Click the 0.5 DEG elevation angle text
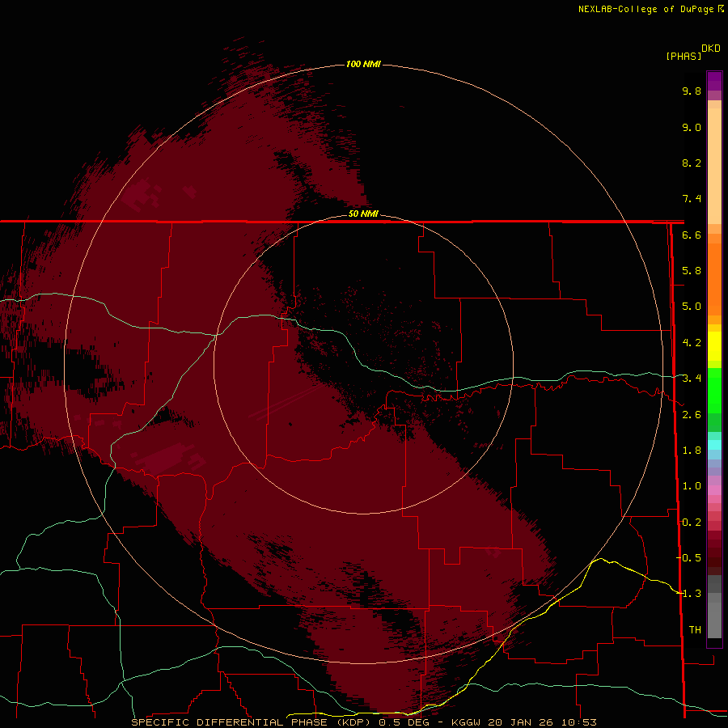The image size is (728, 728). click(404, 722)
